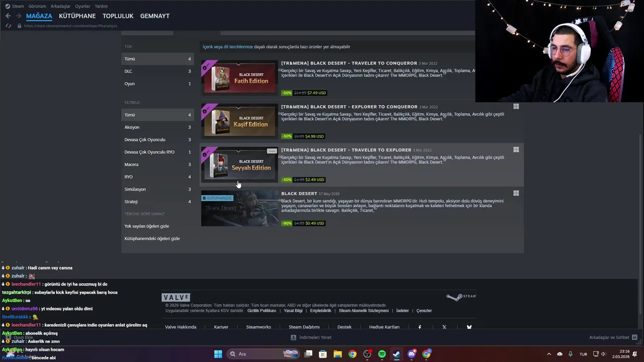Open Discord from taskbar
This screenshot has width=644, height=362.
pyautogui.click(x=412, y=354)
